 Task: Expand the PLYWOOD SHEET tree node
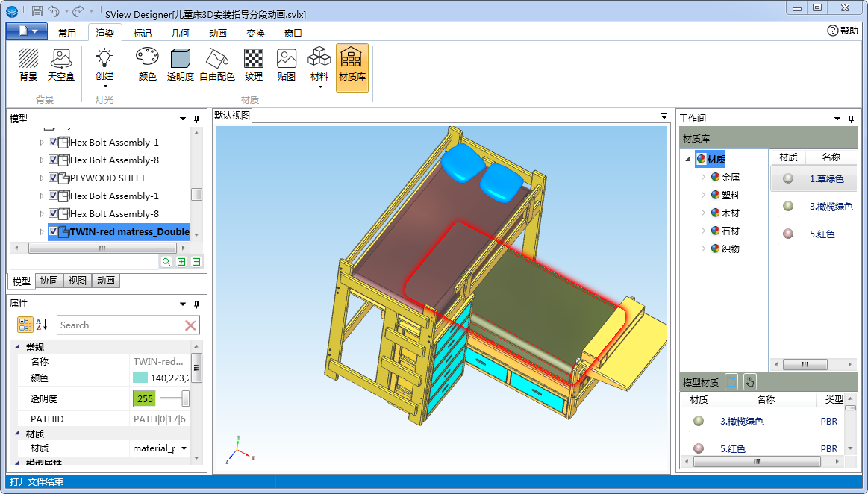pyautogui.click(x=42, y=178)
